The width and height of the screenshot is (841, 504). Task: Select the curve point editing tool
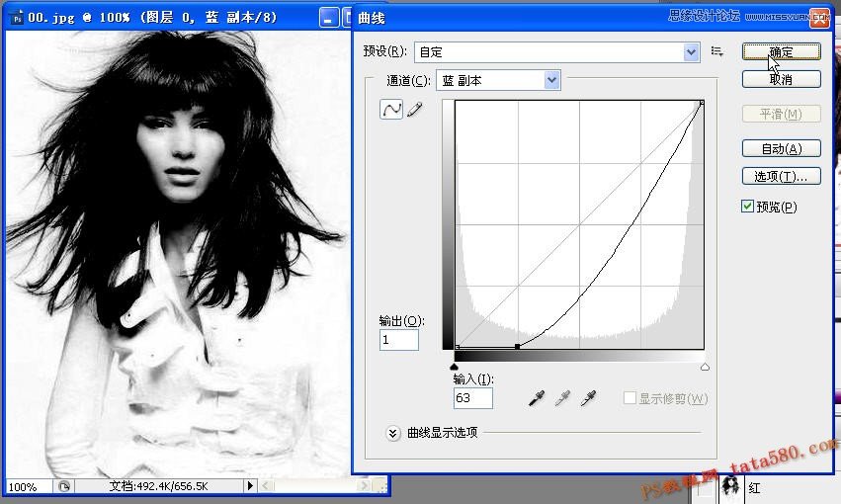[391, 110]
